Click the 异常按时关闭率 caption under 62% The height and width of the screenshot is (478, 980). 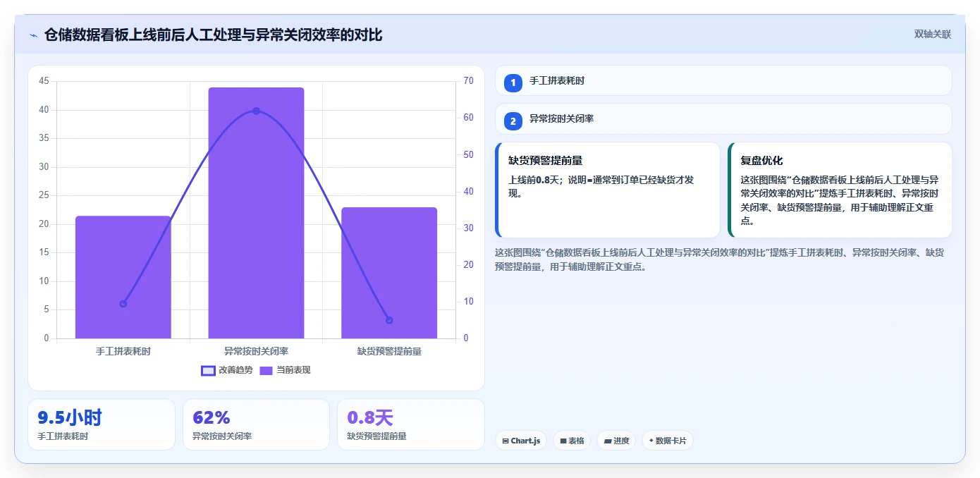coord(222,436)
